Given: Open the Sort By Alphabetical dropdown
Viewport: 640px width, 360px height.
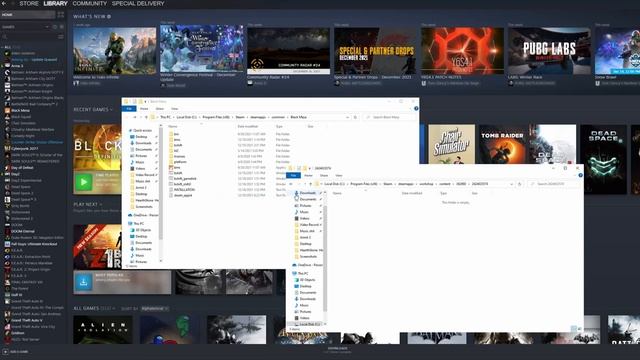Looking at the screenshot, I should click(155, 309).
